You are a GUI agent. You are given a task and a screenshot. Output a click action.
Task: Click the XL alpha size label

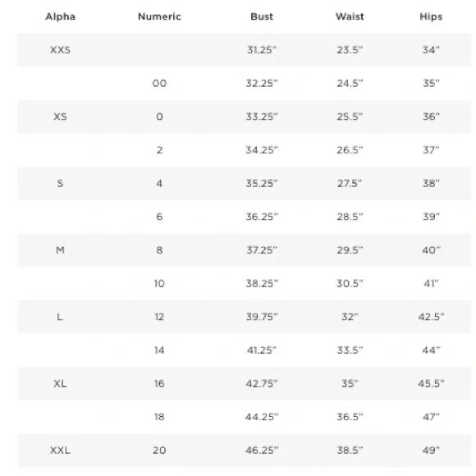click(x=60, y=384)
